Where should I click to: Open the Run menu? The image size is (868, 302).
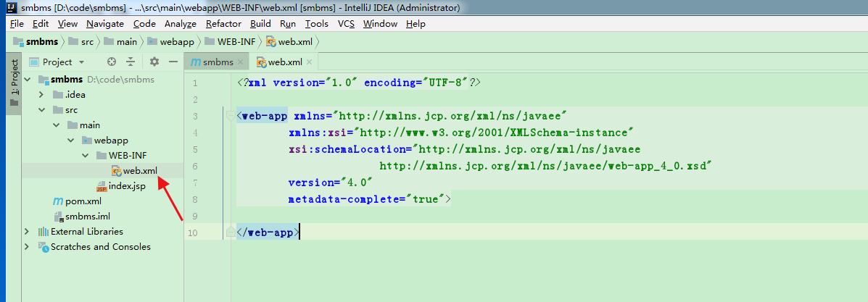point(288,24)
